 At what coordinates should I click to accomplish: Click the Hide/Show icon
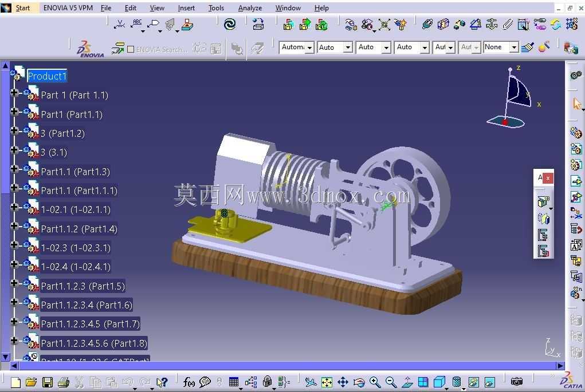[473, 382]
